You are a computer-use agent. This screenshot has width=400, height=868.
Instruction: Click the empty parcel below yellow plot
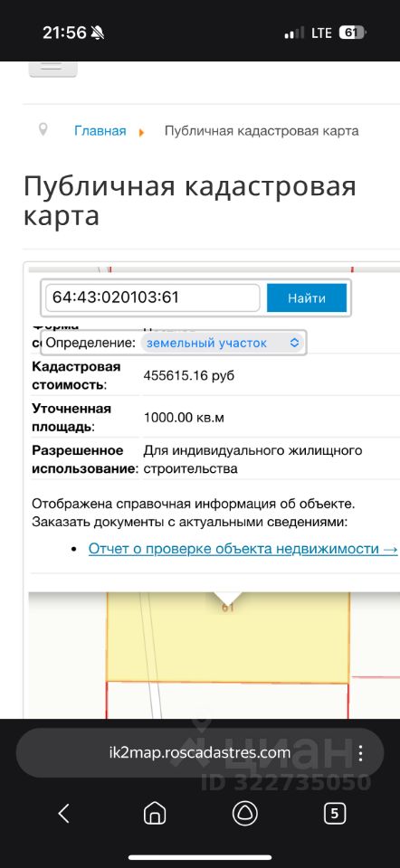coord(227,700)
